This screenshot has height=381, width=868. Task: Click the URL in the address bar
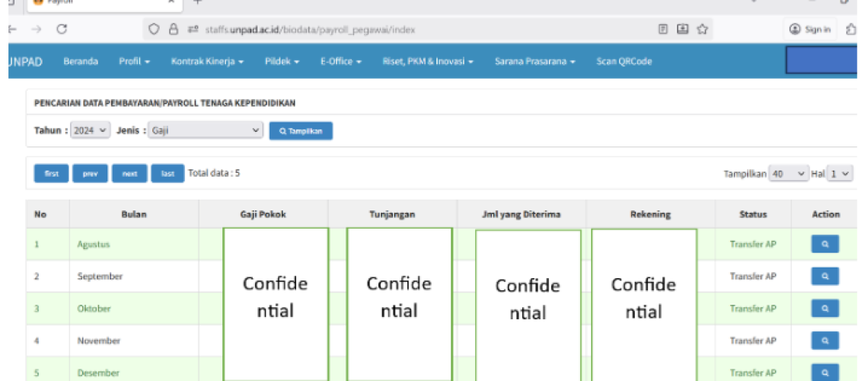point(309,30)
